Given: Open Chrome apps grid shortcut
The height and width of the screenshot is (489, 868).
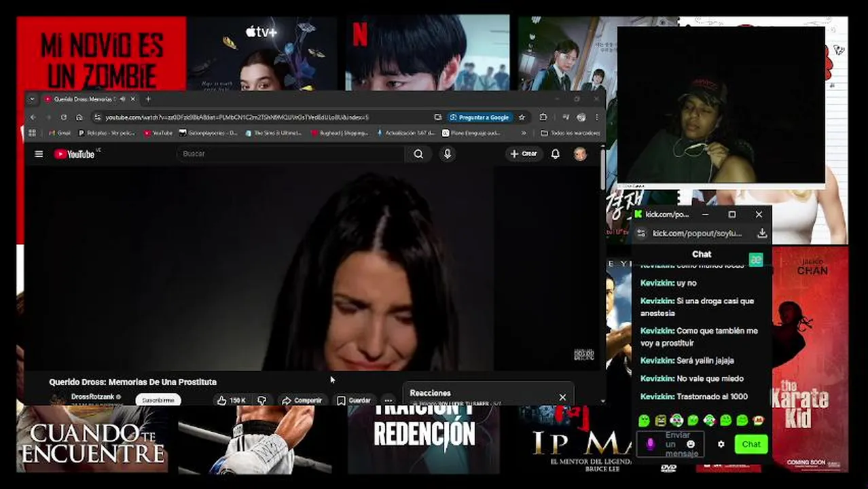Looking at the screenshot, I should point(32,133).
